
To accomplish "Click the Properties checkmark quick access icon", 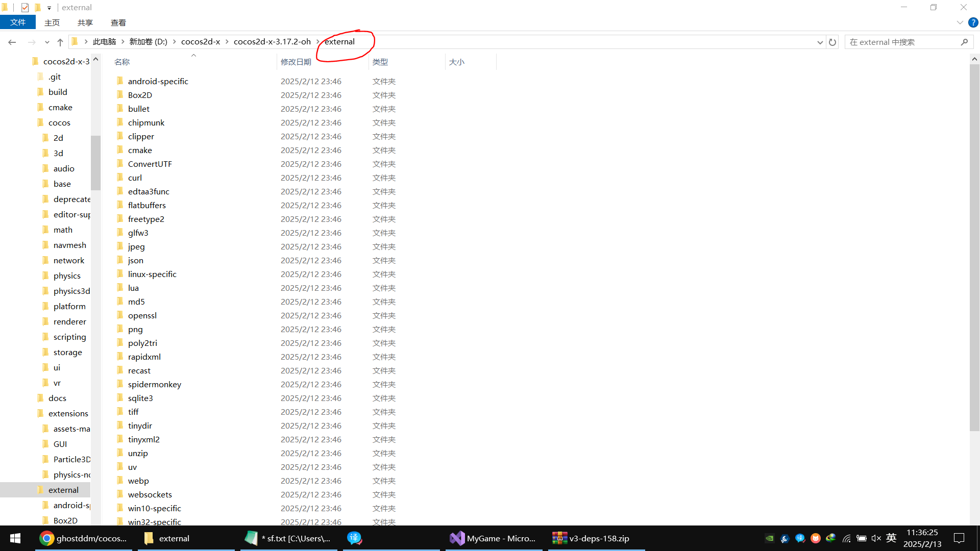I will (x=25, y=7).
